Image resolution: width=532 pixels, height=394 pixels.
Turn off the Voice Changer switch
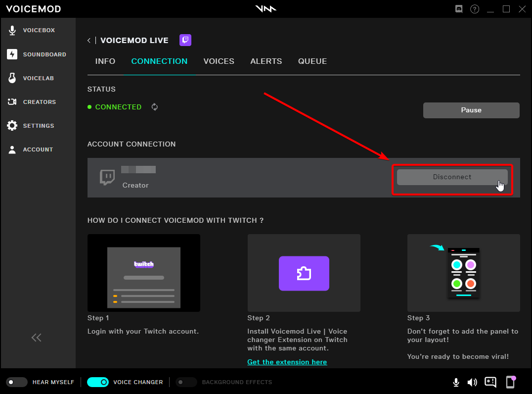pos(98,382)
